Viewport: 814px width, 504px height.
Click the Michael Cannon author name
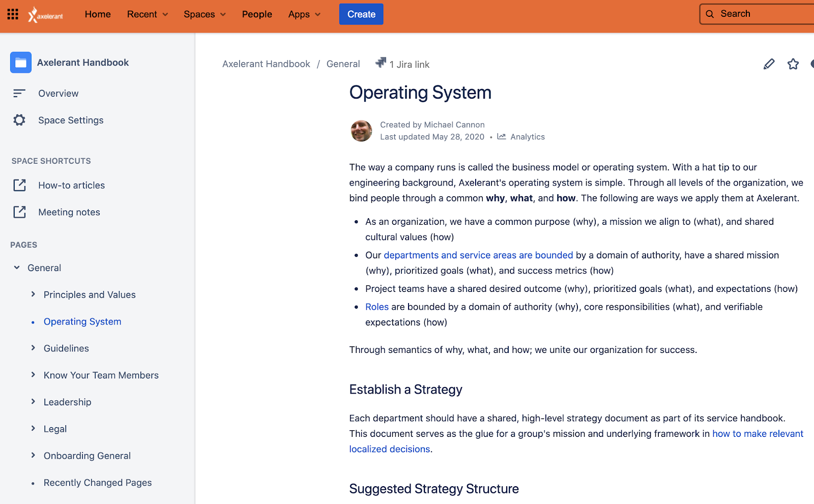[x=454, y=125]
